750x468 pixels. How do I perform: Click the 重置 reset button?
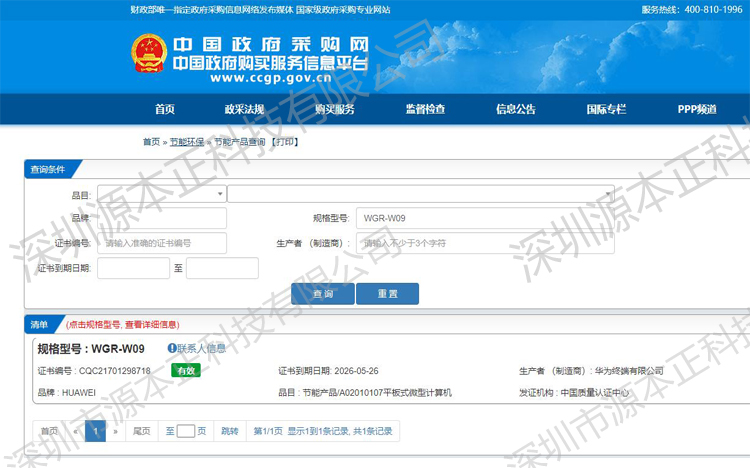tap(387, 293)
